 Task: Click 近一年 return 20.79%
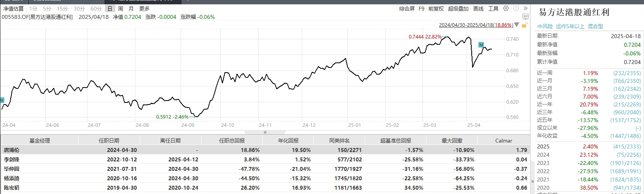click(589, 104)
